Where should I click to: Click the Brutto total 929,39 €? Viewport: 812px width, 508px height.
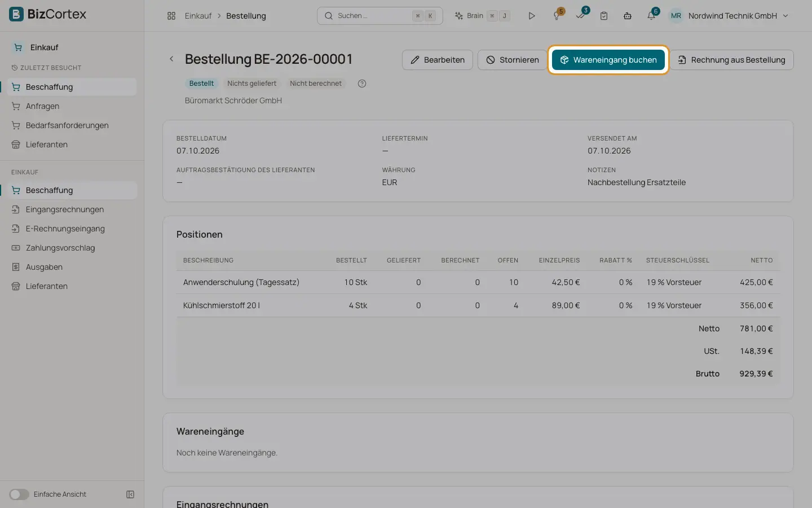pos(756,374)
